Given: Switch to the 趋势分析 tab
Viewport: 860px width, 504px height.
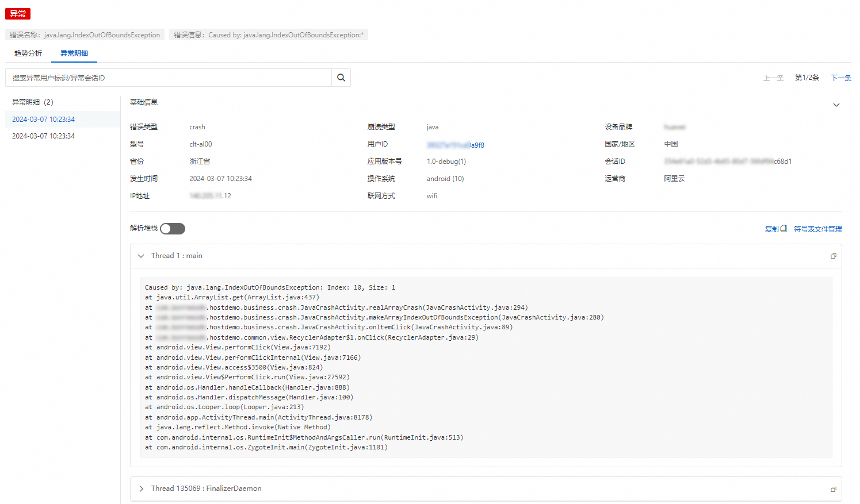Looking at the screenshot, I should pos(28,53).
